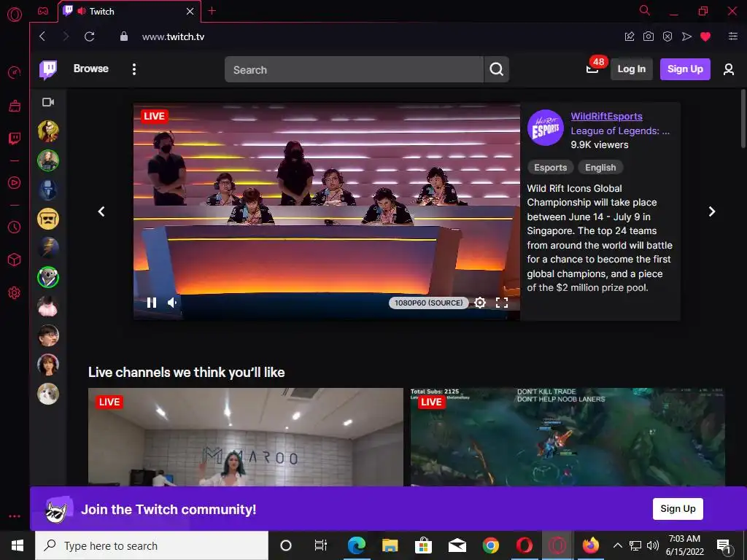Open stream settings gear on player

click(x=480, y=303)
